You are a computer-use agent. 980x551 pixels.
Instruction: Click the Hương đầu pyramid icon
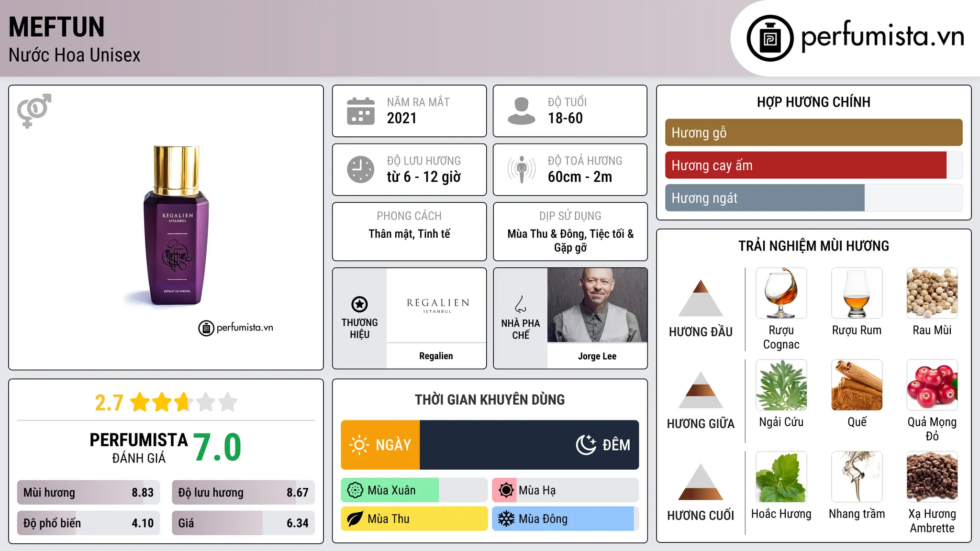(x=701, y=298)
